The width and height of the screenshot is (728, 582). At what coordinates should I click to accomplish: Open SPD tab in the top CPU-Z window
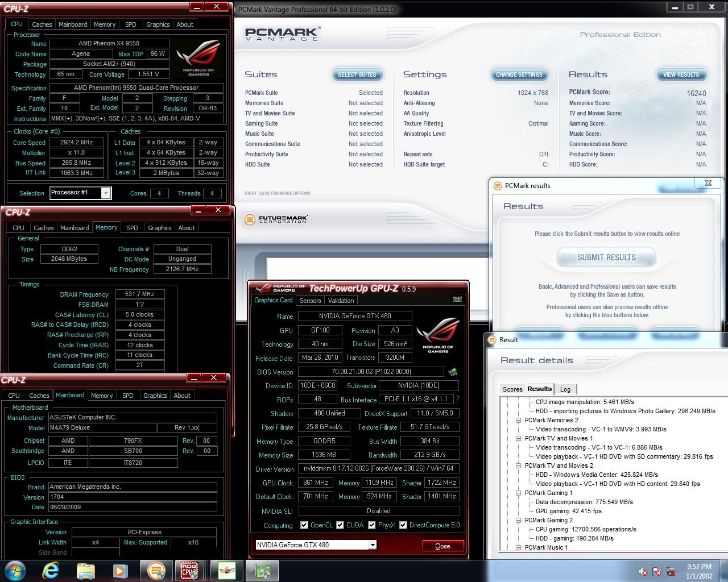pyautogui.click(x=131, y=24)
